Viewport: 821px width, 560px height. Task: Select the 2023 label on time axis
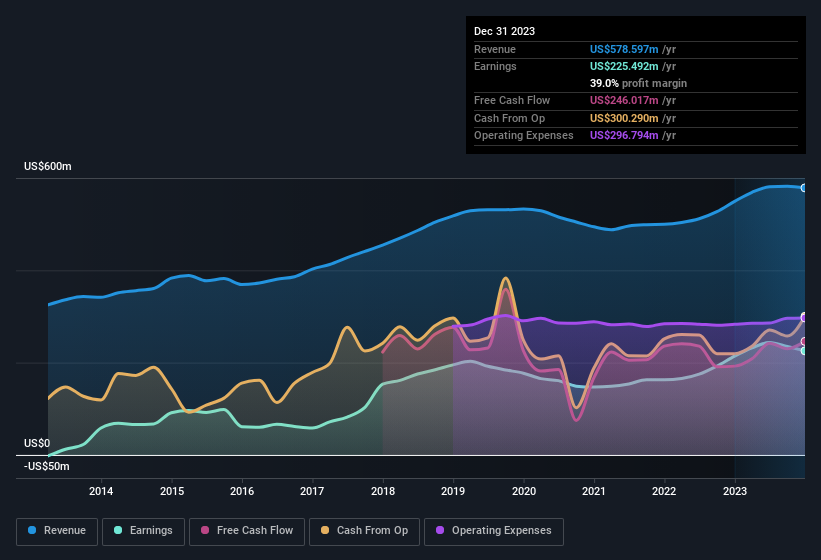(x=735, y=490)
